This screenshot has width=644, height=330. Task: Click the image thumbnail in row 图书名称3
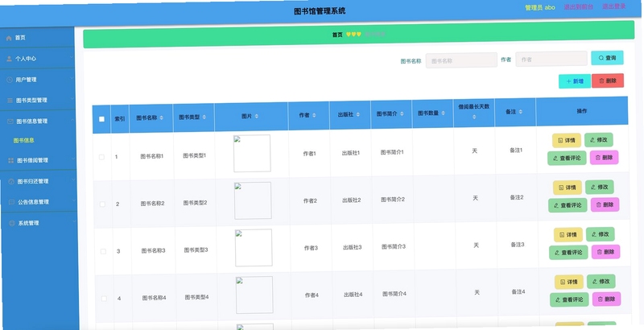(x=254, y=248)
